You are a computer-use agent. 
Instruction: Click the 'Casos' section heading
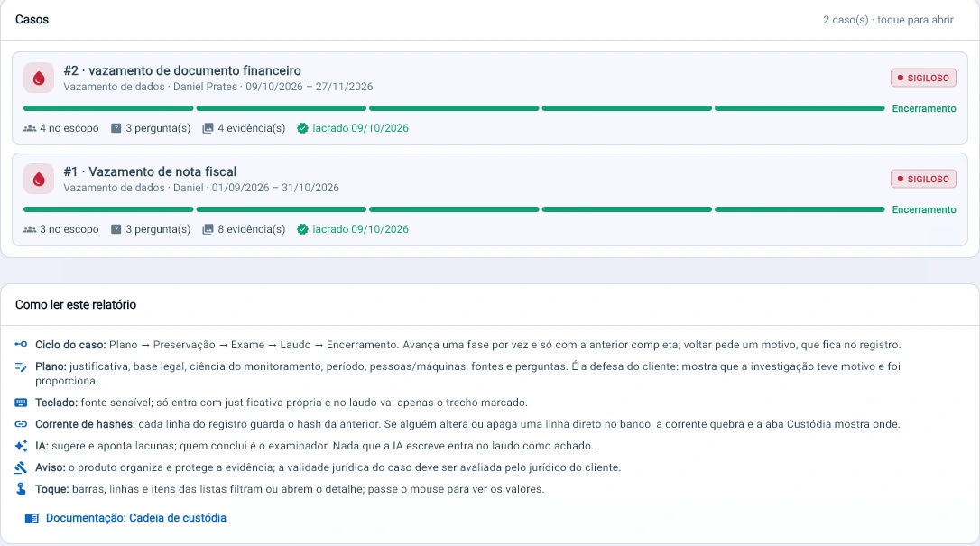tap(32, 19)
